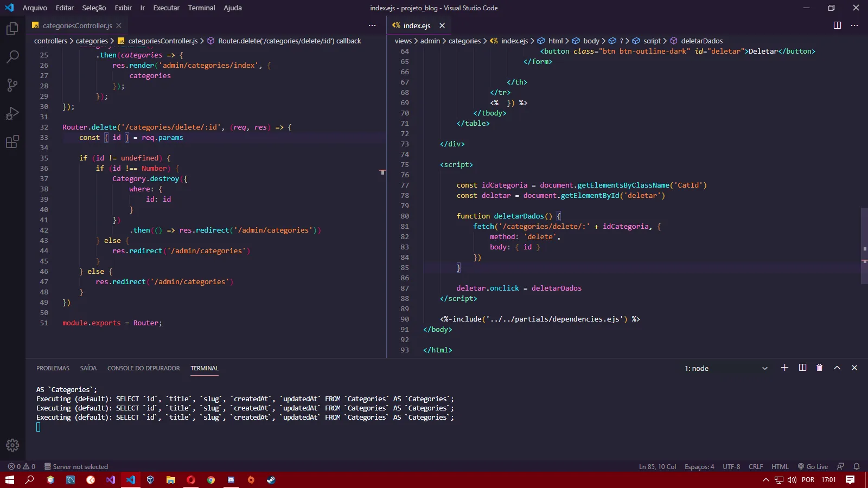Open the Search view in activity bar

(12, 57)
